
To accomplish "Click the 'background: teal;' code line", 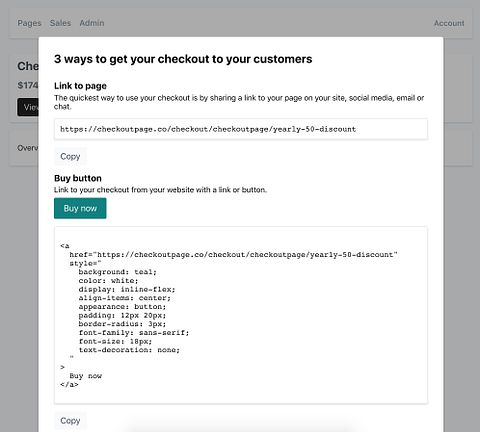I will [x=117, y=272].
